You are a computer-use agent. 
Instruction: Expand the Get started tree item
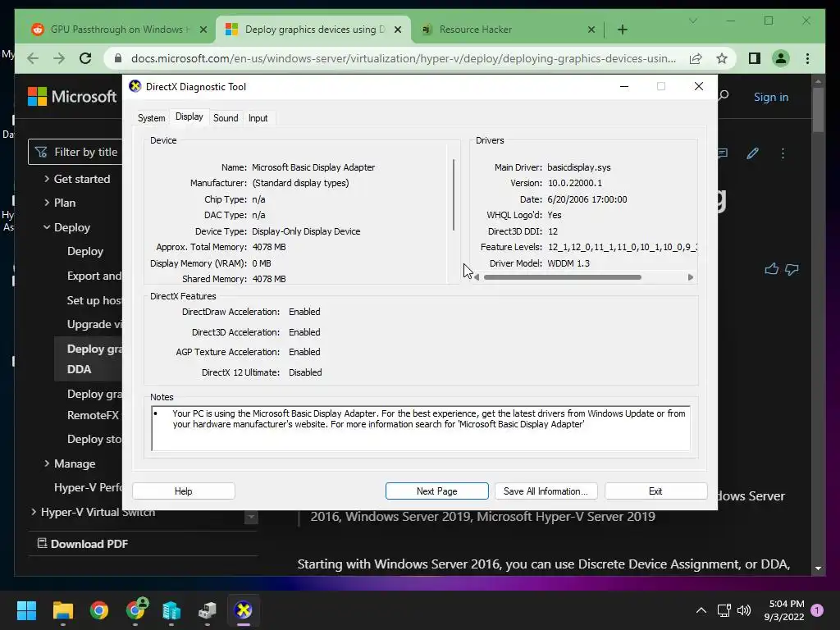point(47,179)
